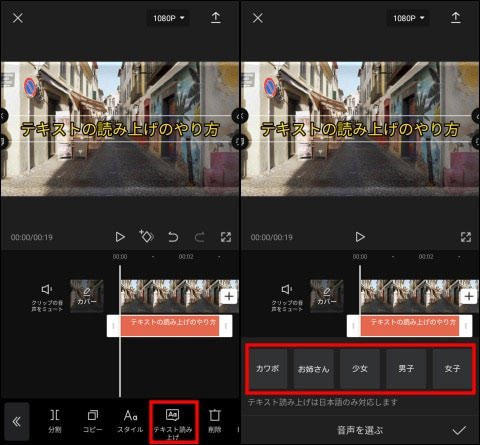480x445 pixels.
Task: Enter fullscreen preview in right screen
Action: click(466, 237)
